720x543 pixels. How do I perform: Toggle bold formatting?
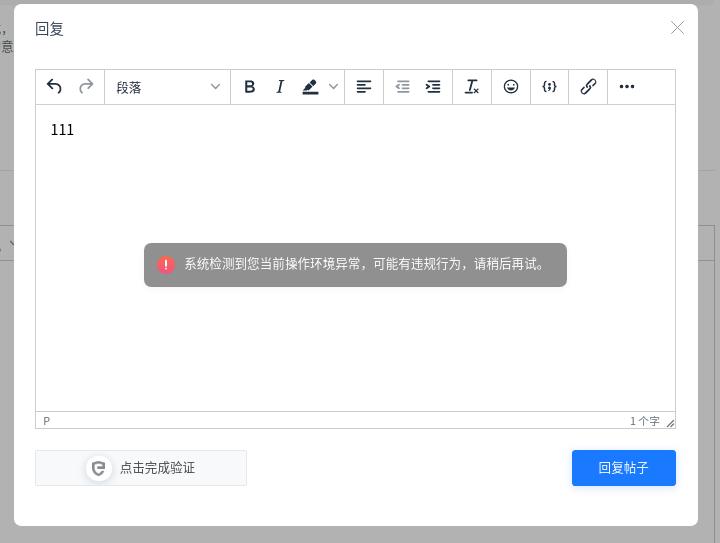(x=250, y=87)
